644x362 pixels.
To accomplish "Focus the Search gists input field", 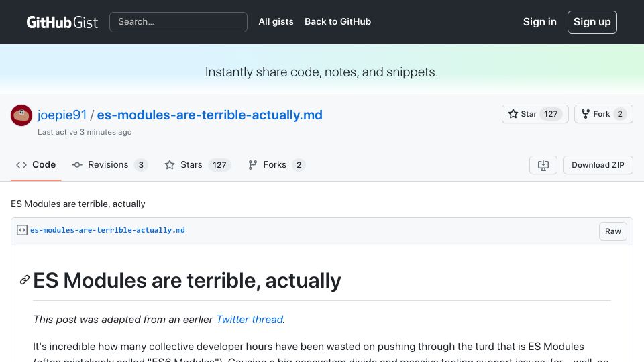I will 178,22.
